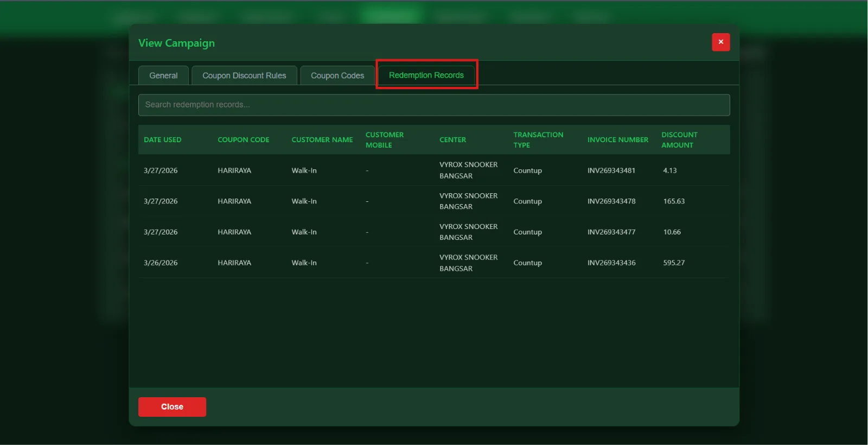Click HARIRAYA coupon code in 3/26/2026 row
The width and height of the screenshot is (868, 445).
pos(234,263)
